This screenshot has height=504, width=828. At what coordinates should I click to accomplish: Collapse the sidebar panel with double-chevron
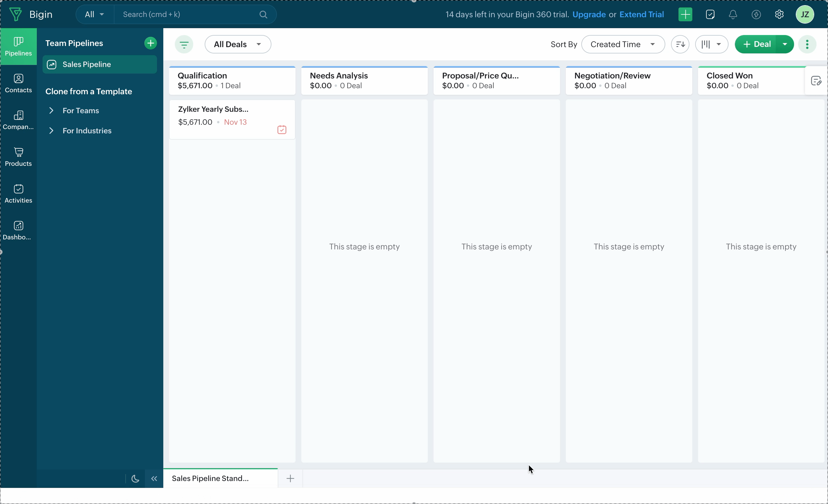click(154, 478)
